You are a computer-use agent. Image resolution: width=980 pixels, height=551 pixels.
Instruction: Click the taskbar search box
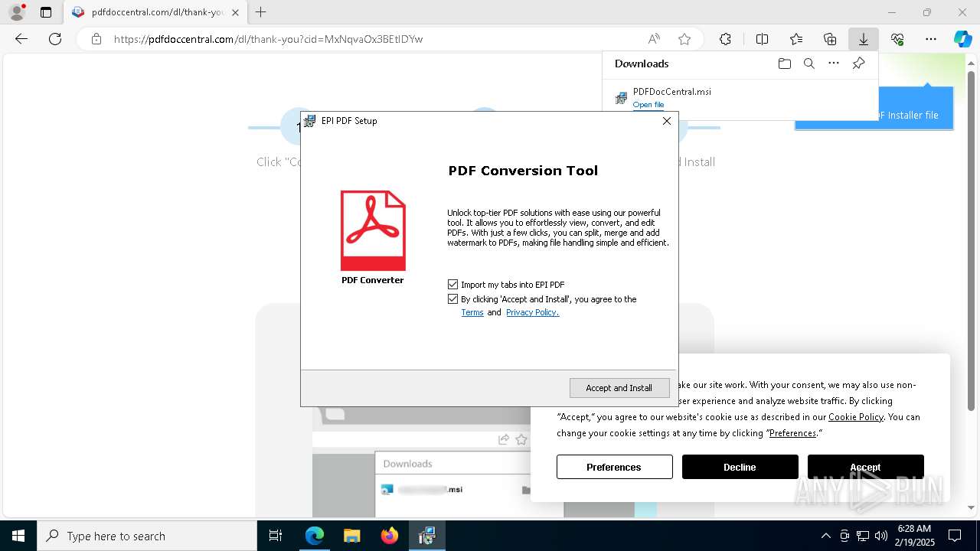[x=147, y=536]
